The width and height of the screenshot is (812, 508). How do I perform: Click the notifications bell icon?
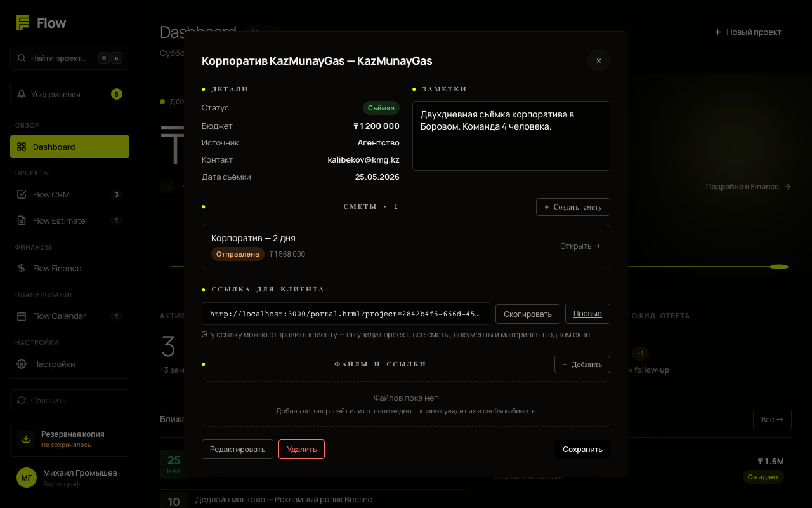(x=22, y=94)
